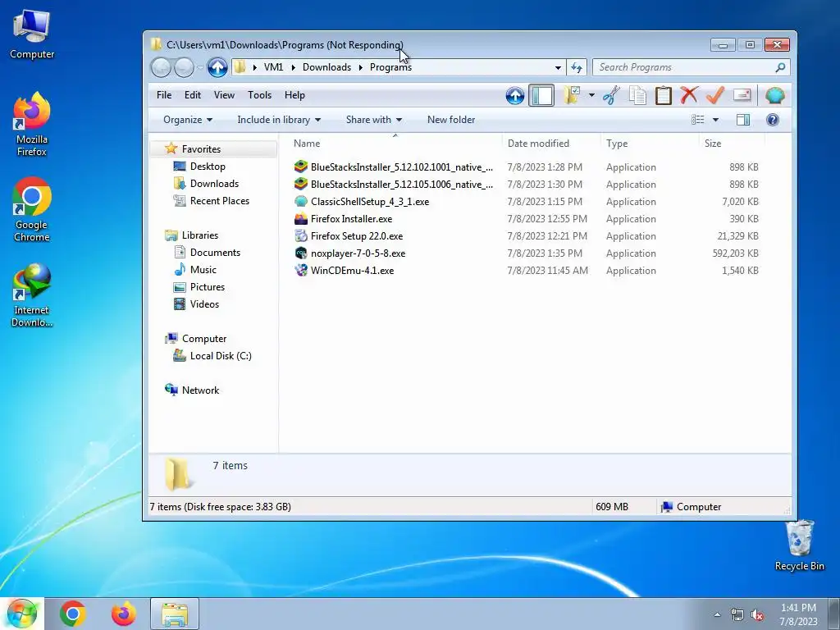Click the VM1 breadcrumb in address bar
The width and height of the screenshot is (840, 630).
click(x=273, y=67)
